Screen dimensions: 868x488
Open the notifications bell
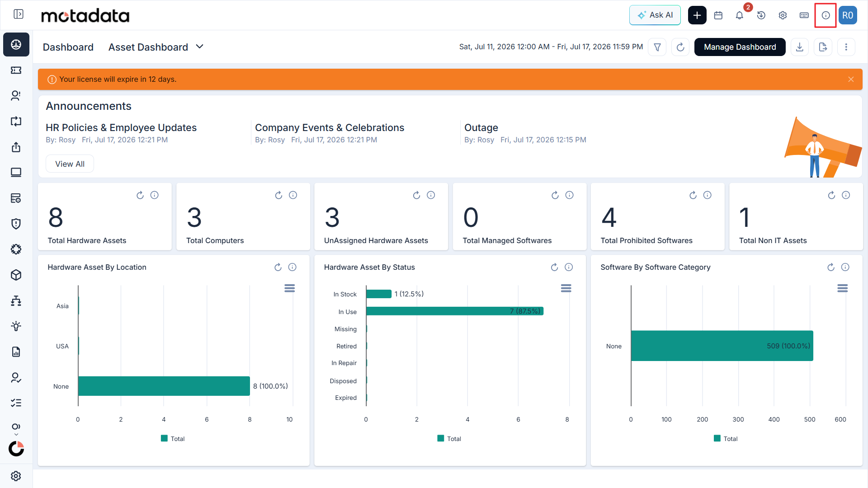739,15
